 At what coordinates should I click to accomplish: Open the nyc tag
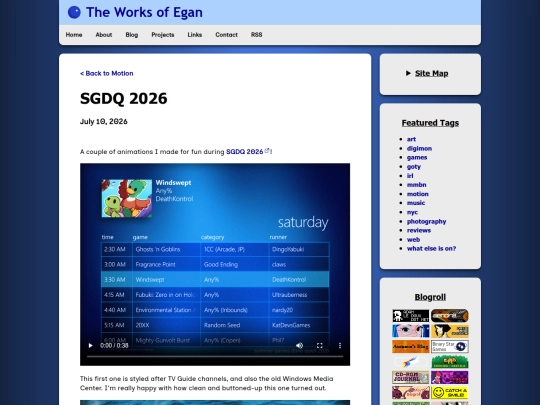coord(412,212)
